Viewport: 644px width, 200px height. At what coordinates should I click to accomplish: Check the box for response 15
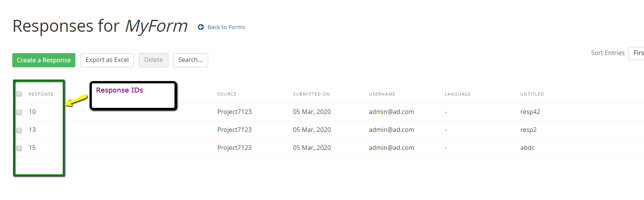point(19,148)
